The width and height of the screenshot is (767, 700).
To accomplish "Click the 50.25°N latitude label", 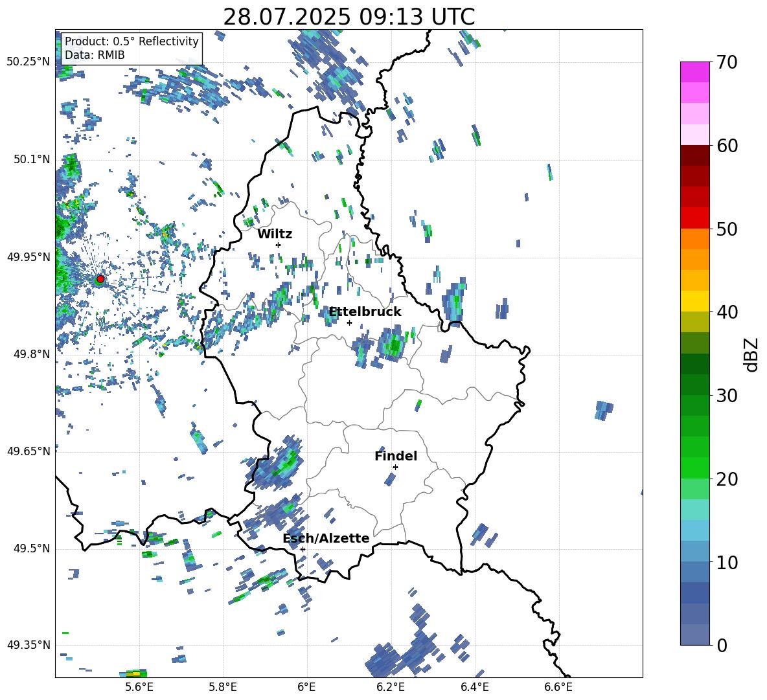I will coord(29,62).
